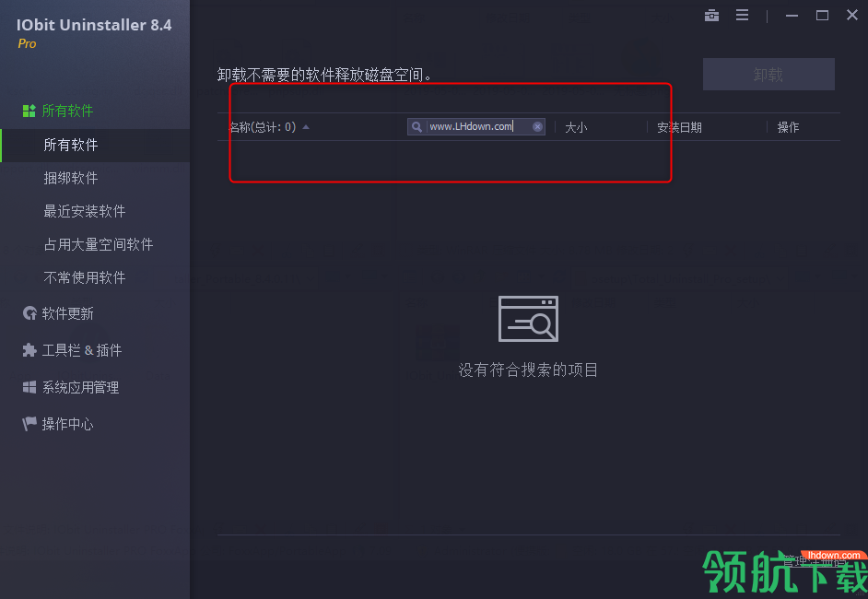Click the no-results search illustration
This screenshot has height=599, width=868.
[528, 319]
